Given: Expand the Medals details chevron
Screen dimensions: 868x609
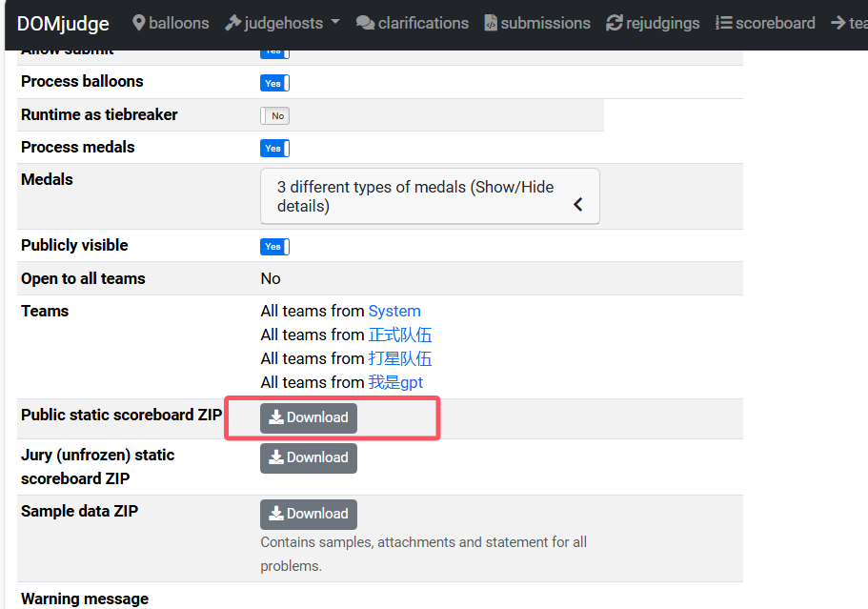Looking at the screenshot, I should click(x=577, y=204).
